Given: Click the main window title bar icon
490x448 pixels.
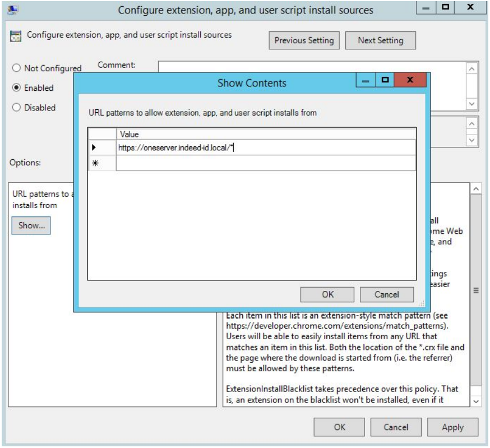Looking at the screenshot, I should [11, 10].
